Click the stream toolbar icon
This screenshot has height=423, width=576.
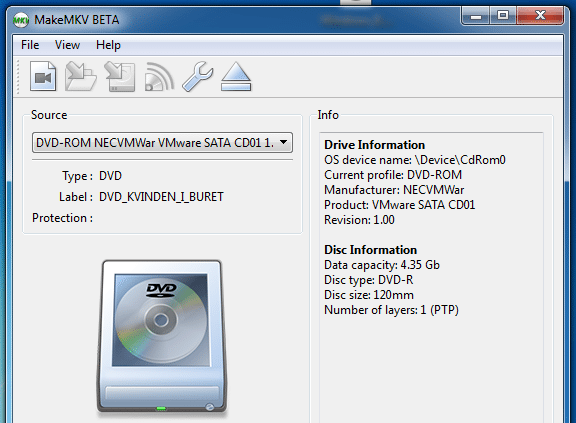(x=159, y=76)
